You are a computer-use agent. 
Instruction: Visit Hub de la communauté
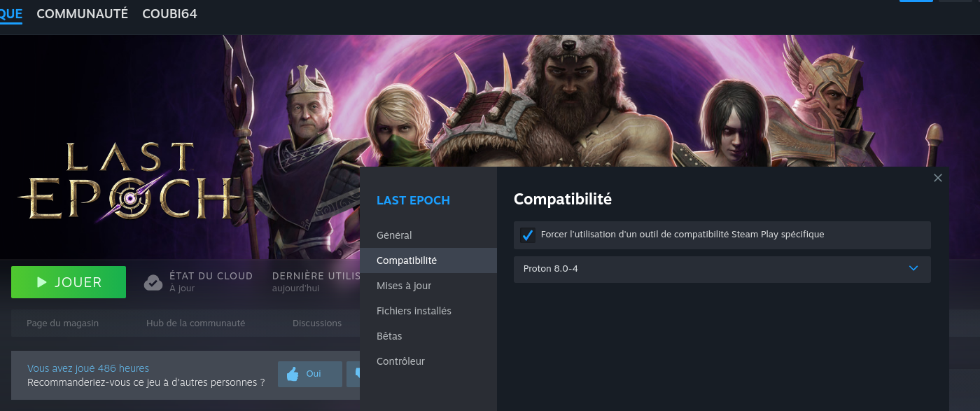pyautogui.click(x=195, y=323)
